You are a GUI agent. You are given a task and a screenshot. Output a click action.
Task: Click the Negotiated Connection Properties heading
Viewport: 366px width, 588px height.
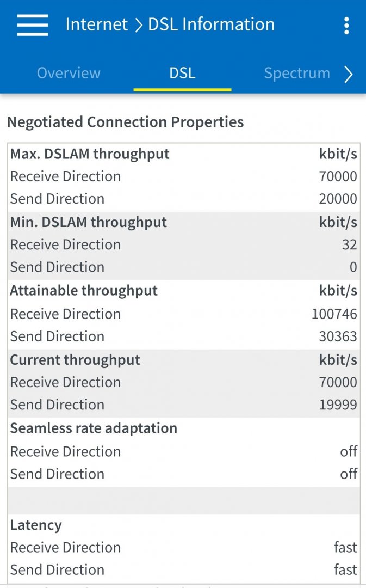(125, 122)
